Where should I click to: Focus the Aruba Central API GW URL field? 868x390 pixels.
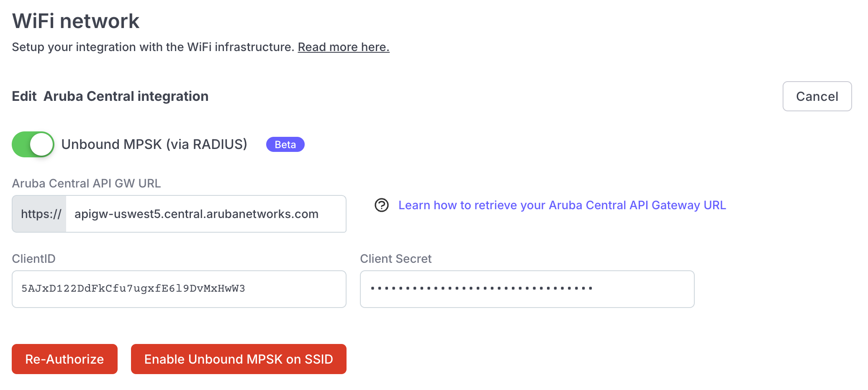[x=206, y=214]
